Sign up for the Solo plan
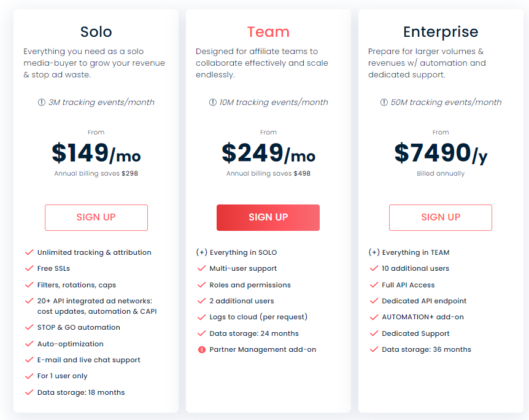The width and height of the screenshot is (529, 420). pos(96,217)
